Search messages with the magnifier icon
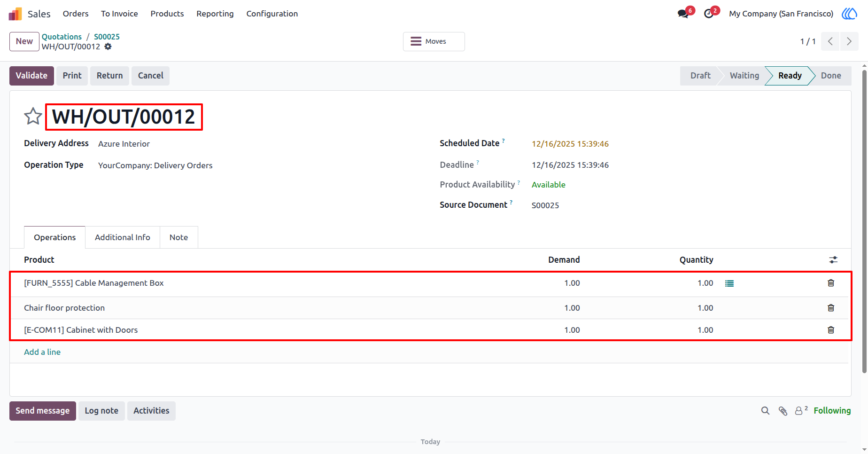868x454 pixels. [765, 411]
